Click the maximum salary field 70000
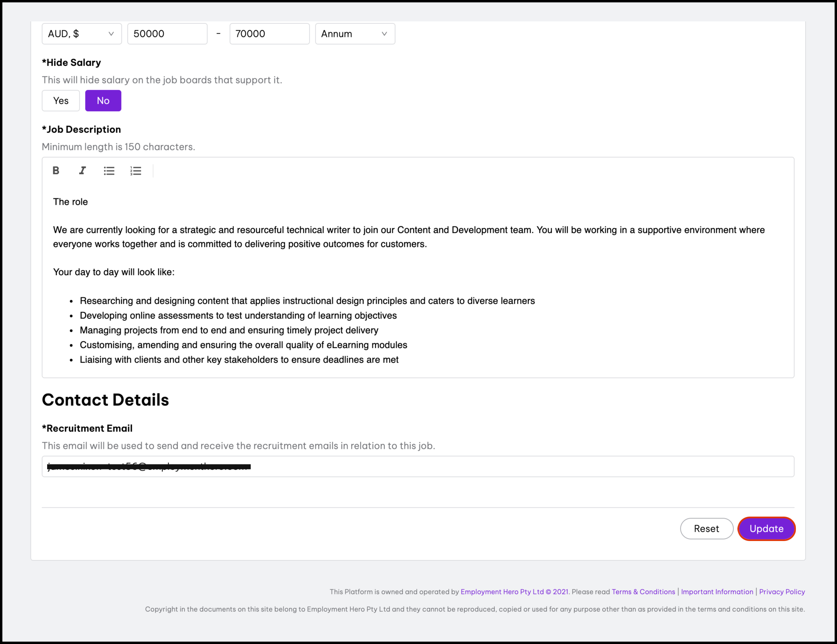The image size is (837, 644). coord(269,34)
